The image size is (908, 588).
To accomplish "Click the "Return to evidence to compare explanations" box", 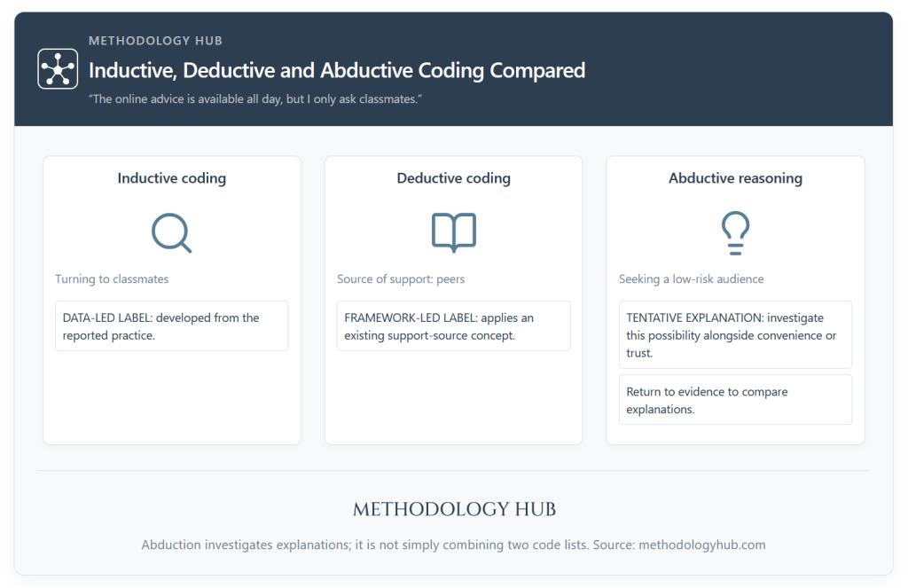I will (x=735, y=400).
